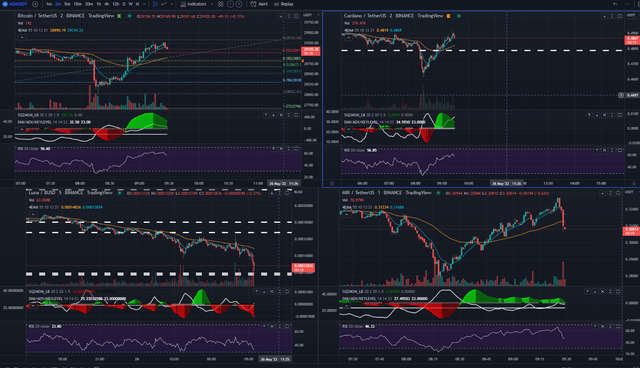Collapse the Cardano main chart pane
This screenshot has width=640, height=368.
[x=612, y=16]
